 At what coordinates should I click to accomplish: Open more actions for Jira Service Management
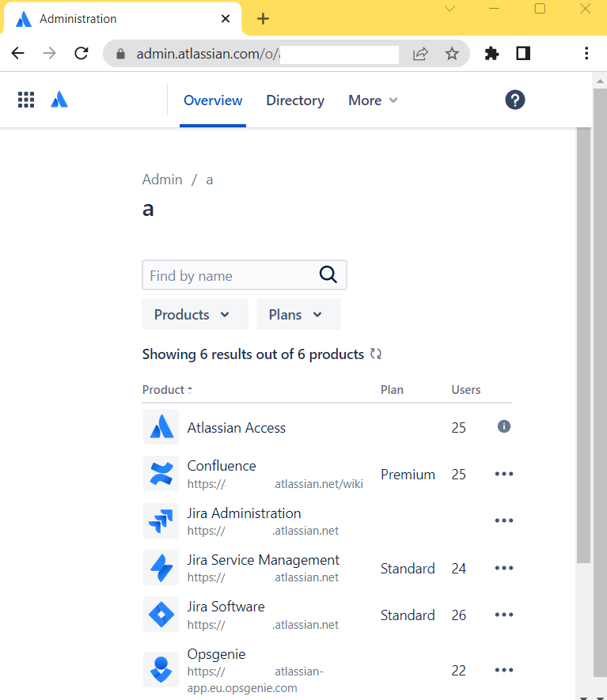[x=504, y=568]
